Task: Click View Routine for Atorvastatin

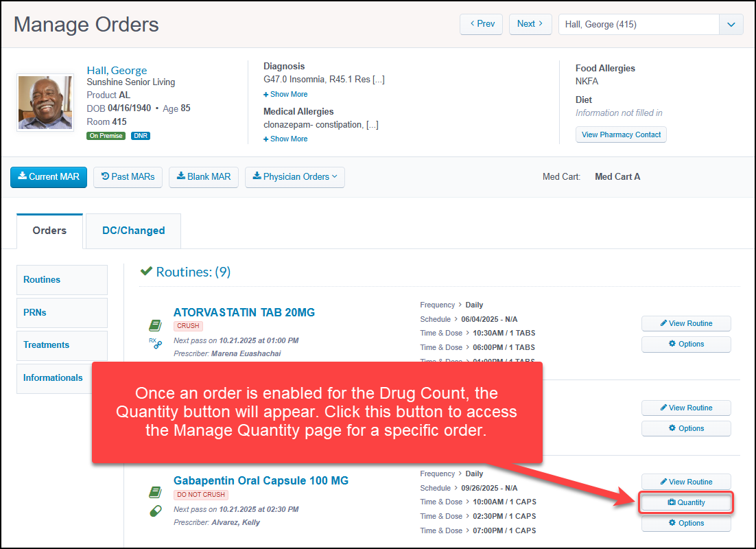Action: (x=686, y=323)
